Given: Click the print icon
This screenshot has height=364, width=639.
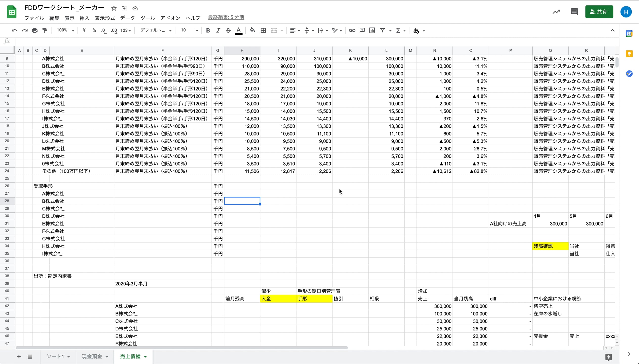Looking at the screenshot, I should [x=35, y=31].
